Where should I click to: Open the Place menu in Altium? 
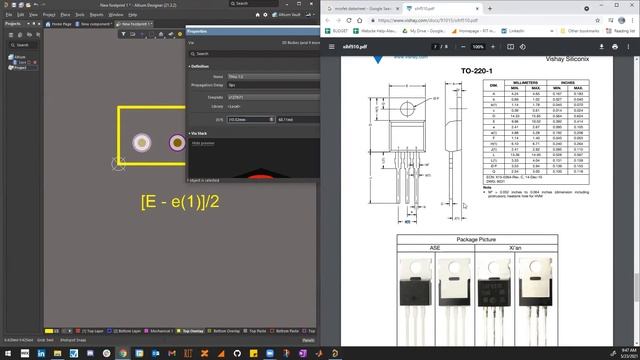coord(65,15)
